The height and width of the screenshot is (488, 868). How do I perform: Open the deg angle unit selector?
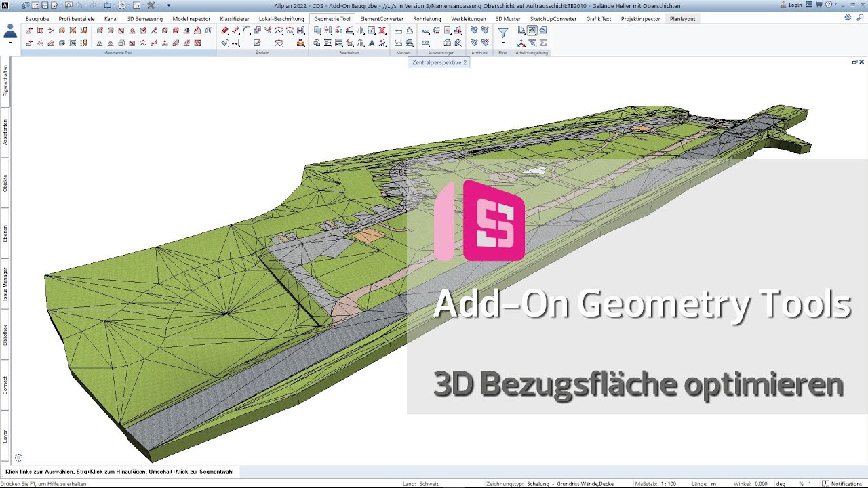point(781,483)
